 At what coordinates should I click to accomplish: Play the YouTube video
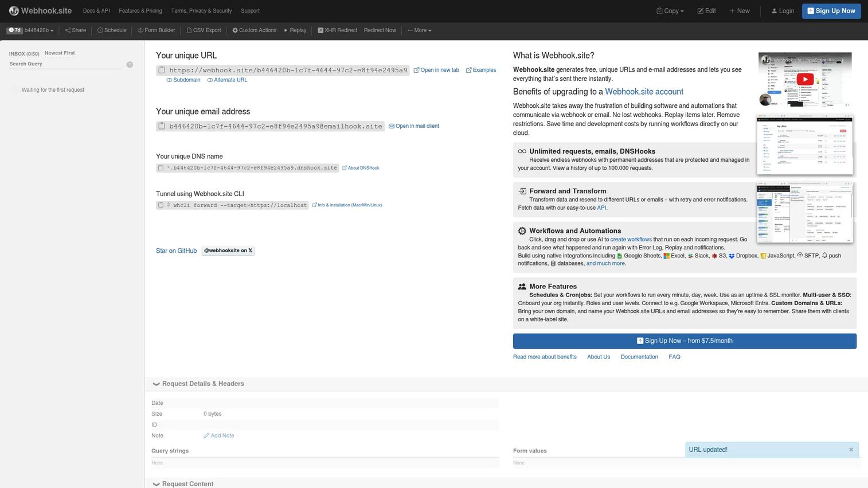(805, 79)
